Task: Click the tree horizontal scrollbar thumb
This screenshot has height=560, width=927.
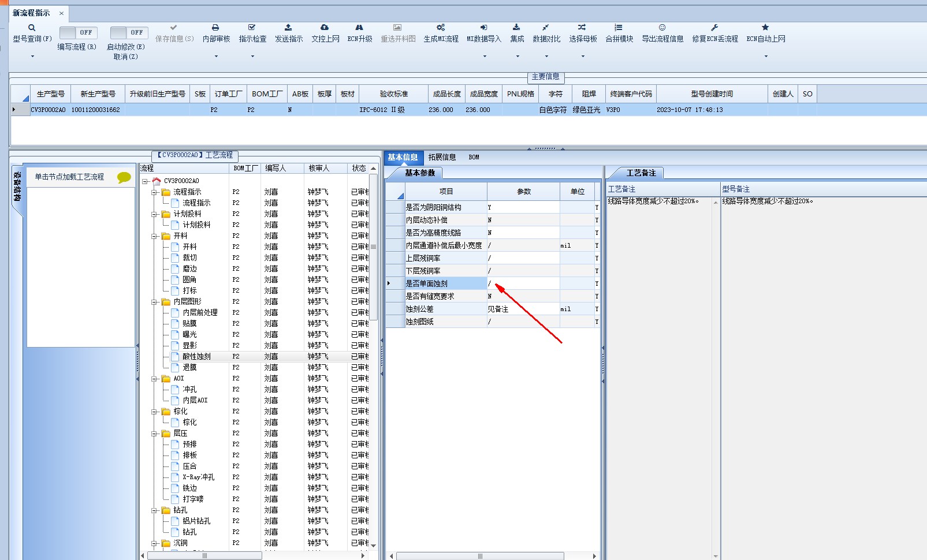Action: point(204,555)
